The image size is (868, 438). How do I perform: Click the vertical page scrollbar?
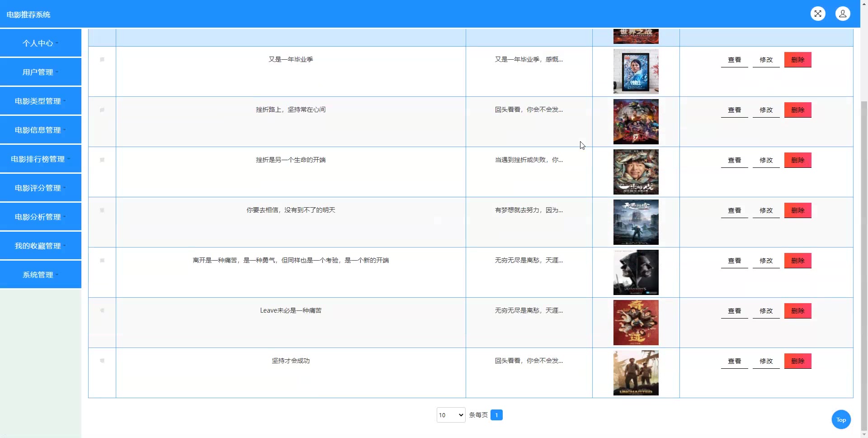pos(864,226)
